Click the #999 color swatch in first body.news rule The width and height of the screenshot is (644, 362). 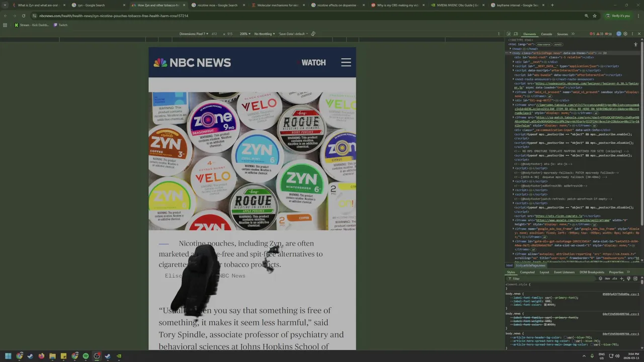pos(545,305)
